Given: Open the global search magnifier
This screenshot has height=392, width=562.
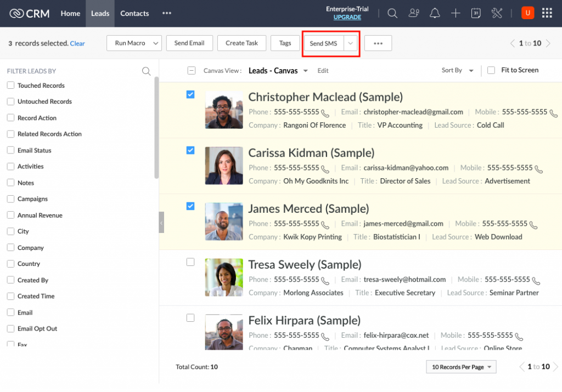Looking at the screenshot, I should (392, 13).
